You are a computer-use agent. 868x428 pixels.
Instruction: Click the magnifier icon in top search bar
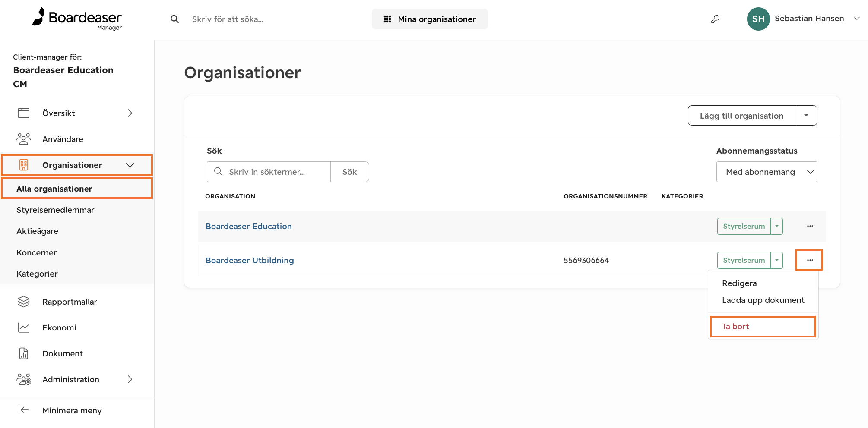coord(174,19)
